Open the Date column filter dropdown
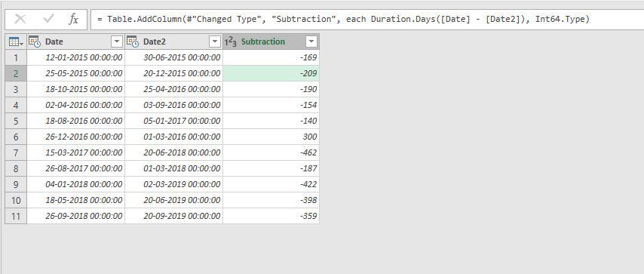 (x=117, y=42)
